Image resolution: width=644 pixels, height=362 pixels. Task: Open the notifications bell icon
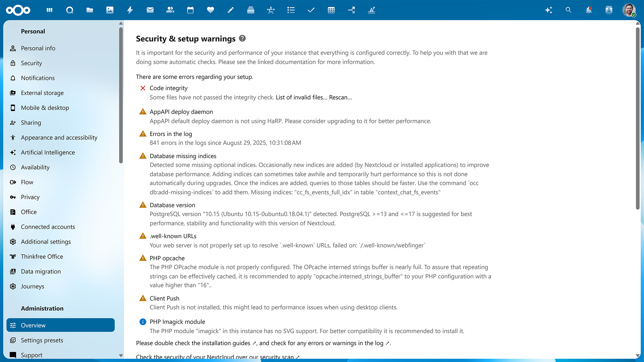(589, 10)
